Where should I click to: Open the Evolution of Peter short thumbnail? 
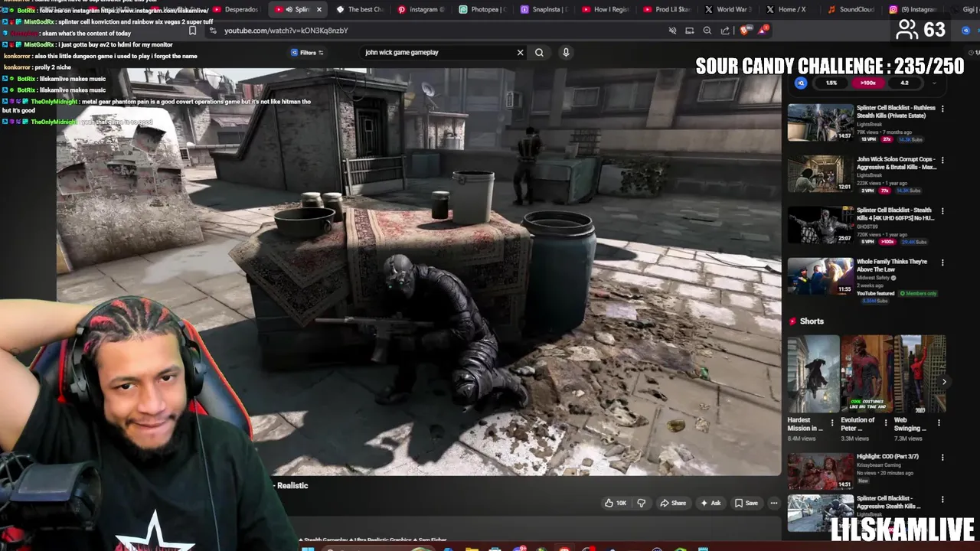[866, 374]
